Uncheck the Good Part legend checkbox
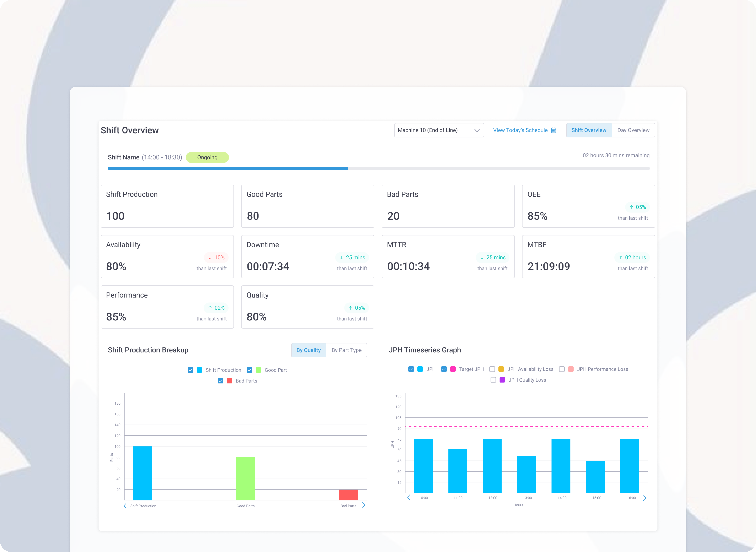The height and width of the screenshot is (552, 756). pos(249,370)
